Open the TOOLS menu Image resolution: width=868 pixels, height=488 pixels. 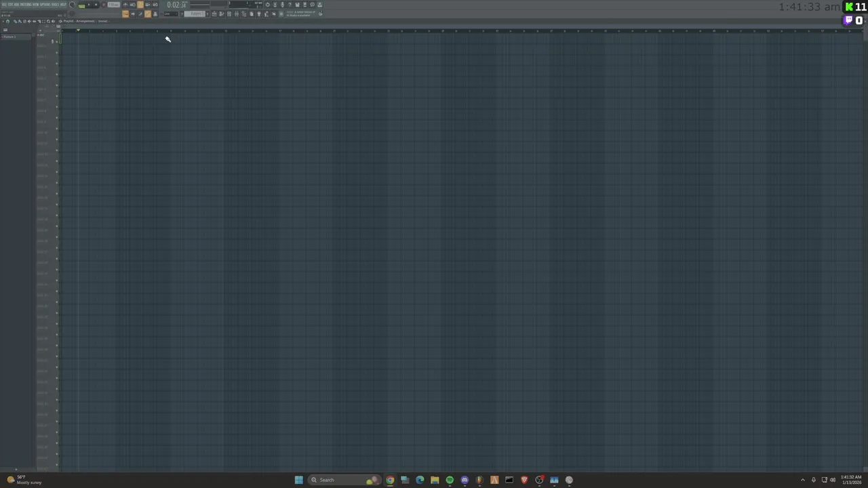click(56, 5)
